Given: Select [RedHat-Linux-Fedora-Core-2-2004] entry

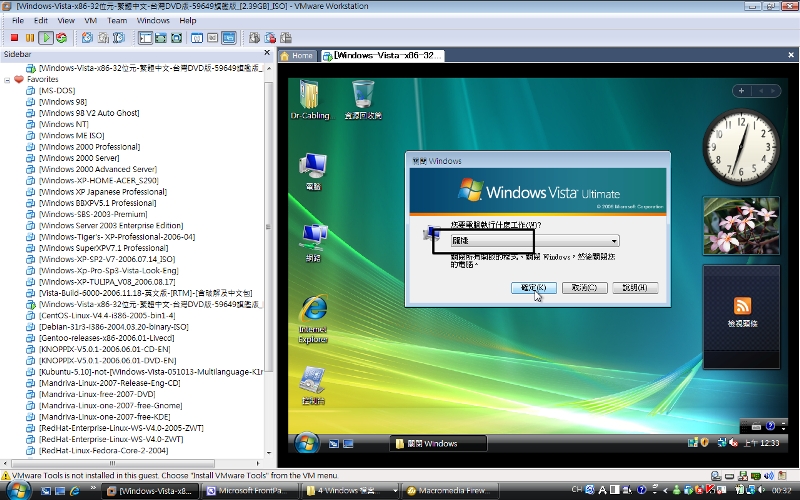Looking at the screenshot, I should coord(103,450).
